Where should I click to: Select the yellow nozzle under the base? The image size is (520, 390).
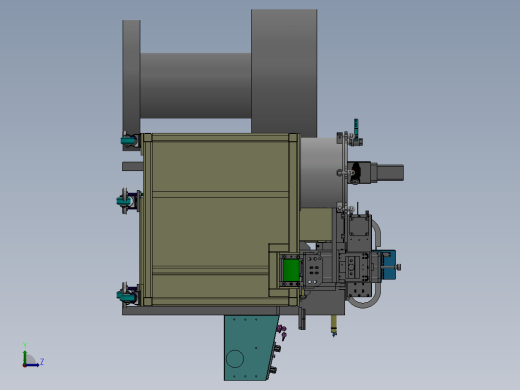point(334,325)
